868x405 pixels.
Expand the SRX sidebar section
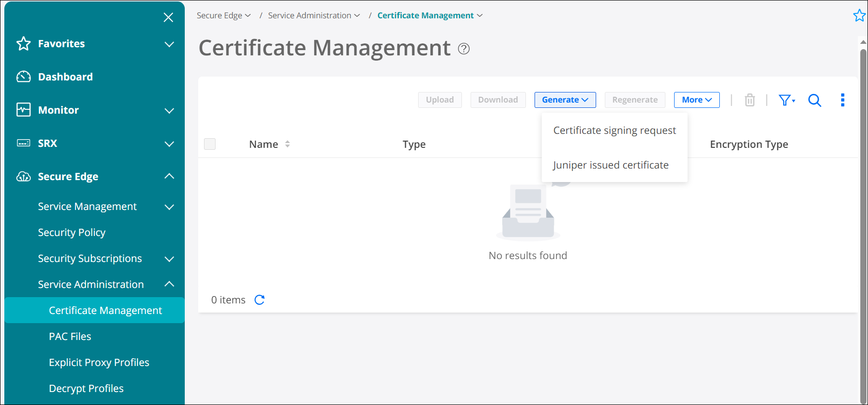[x=169, y=144]
